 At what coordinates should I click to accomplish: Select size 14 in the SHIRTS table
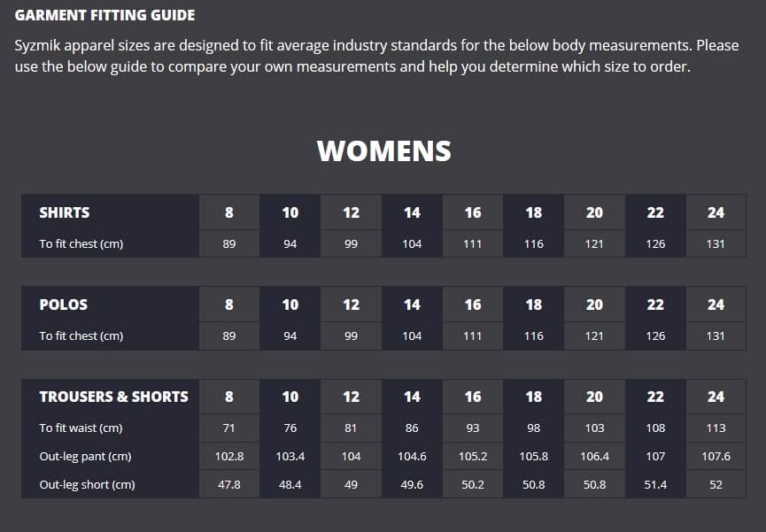click(x=412, y=212)
